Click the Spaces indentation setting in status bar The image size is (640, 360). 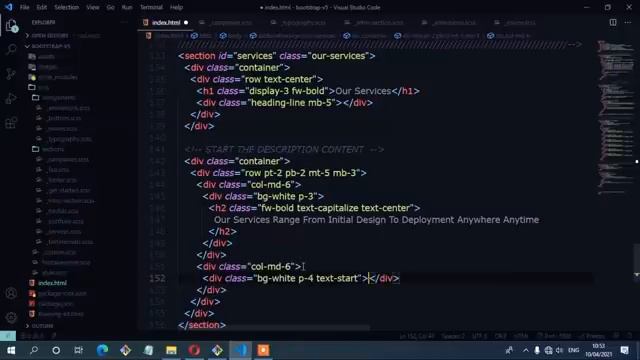coord(453,336)
